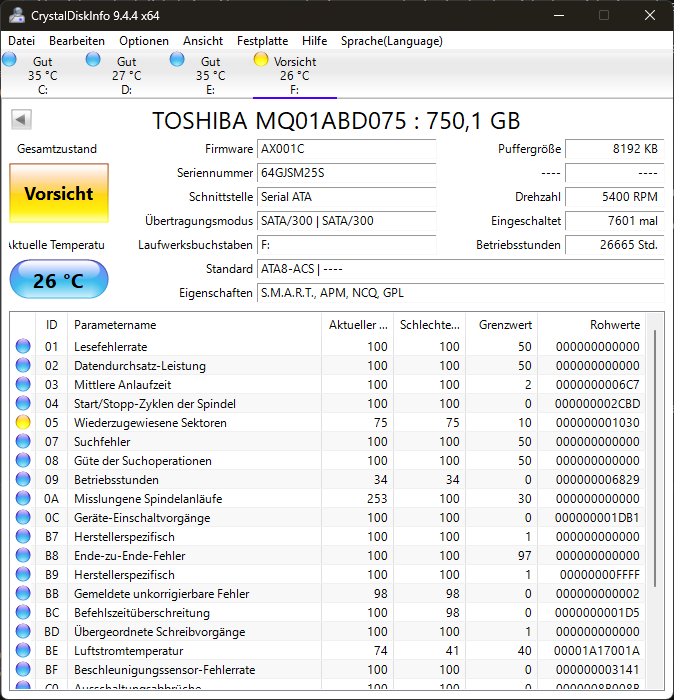674x700 pixels.
Task: Click the Parametername column header
Action: tap(194, 325)
